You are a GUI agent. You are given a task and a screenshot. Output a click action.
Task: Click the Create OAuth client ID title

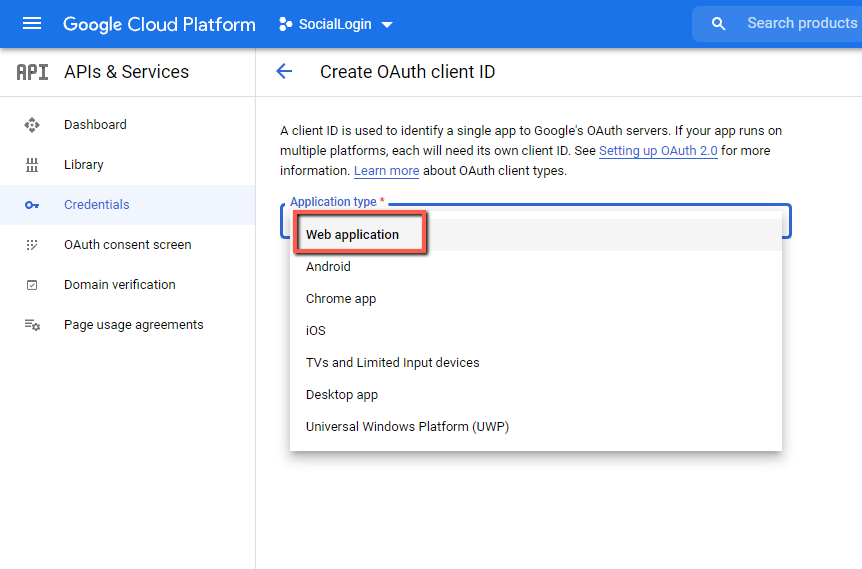(x=407, y=72)
